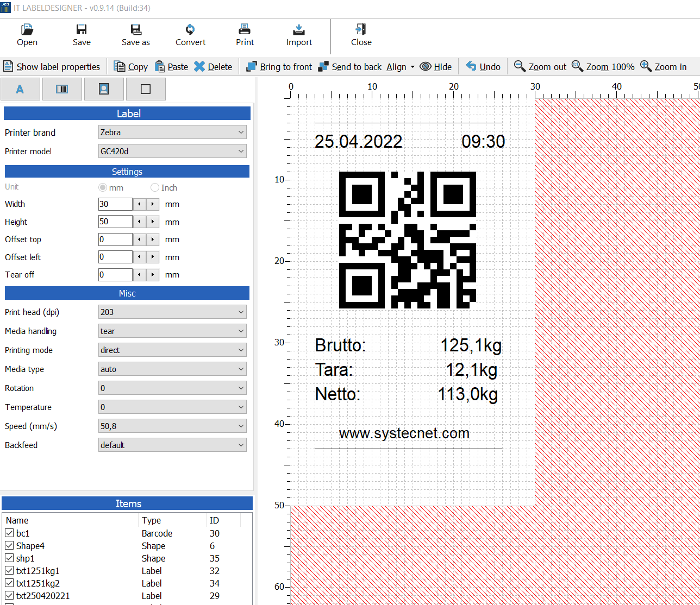This screenshot has width=700, height=605.
Task: Decrease Height with left arrow
Action: tap(140, 222)
